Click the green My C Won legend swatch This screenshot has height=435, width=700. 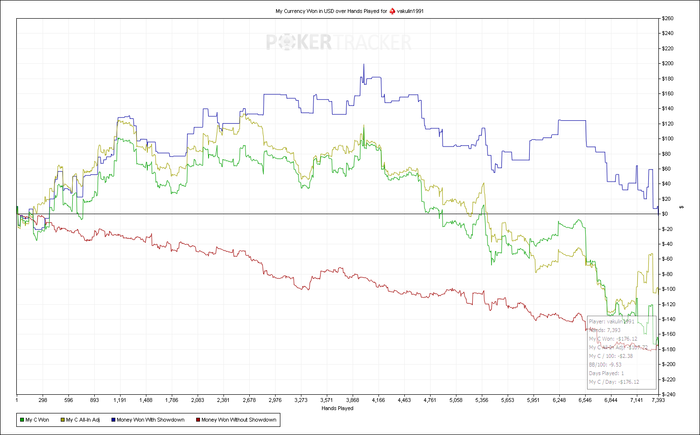tap(22, 420)
